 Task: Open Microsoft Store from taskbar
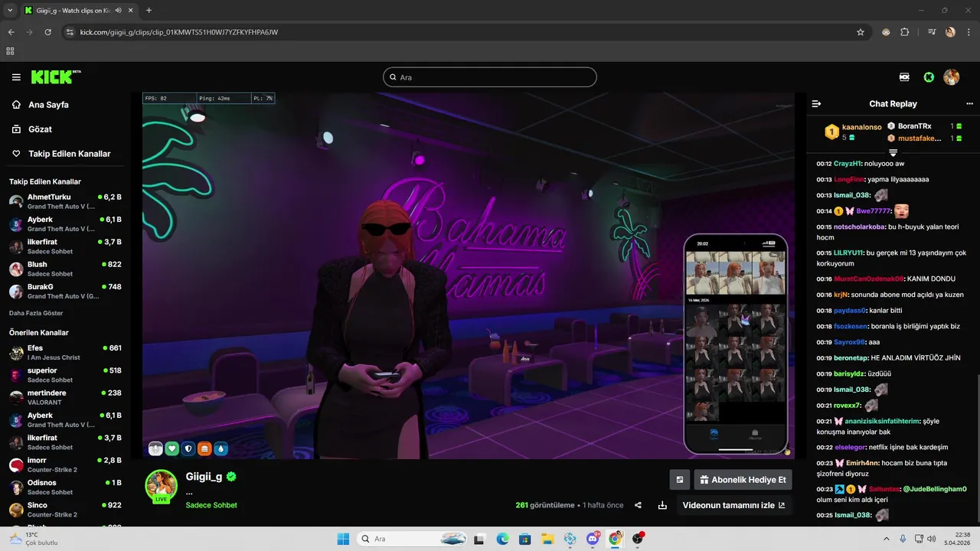pos(524,539)
